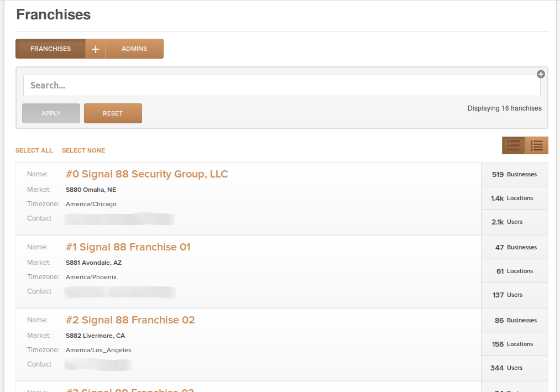View 156 Locations for Franchise 02
The width and height of the screenshot is (560, 392).
(x=515, y=344)
